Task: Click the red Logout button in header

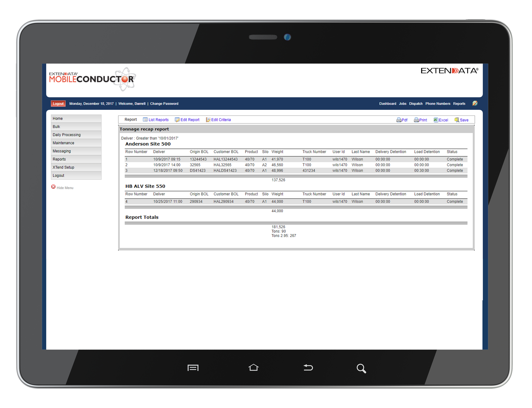Action: [58, 104]
